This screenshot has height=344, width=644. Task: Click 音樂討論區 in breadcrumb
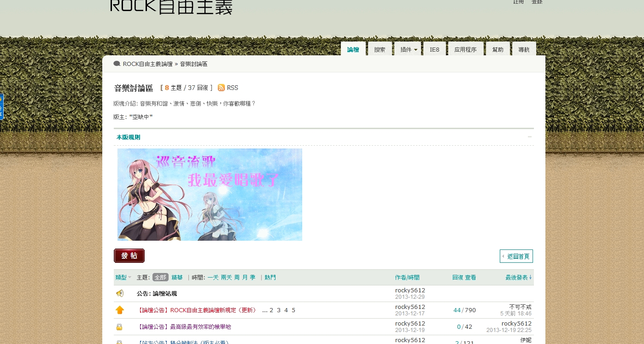coord(193,64)
